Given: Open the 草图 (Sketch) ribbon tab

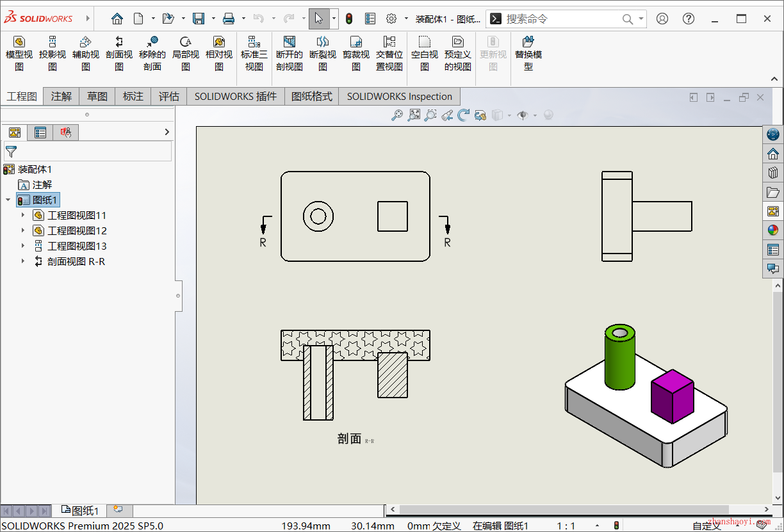Looking at the screenshot, I should coord(97,97).
